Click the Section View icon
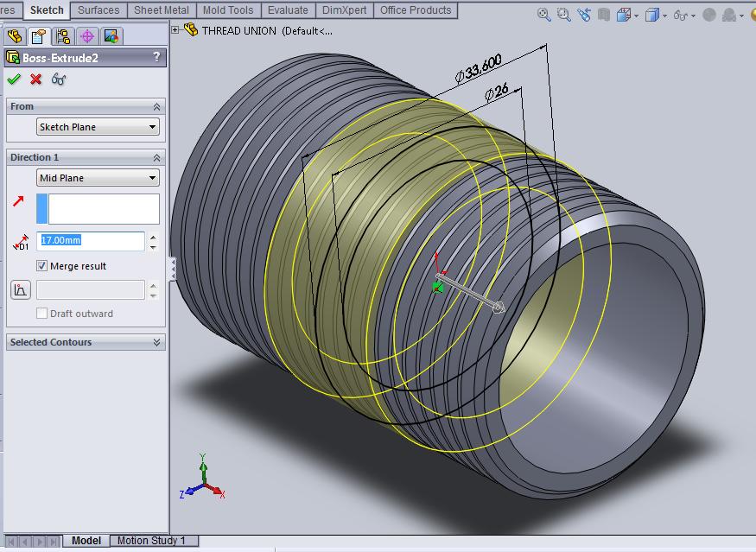This screenshot has width=756, height=552. (x=624, y=14)
